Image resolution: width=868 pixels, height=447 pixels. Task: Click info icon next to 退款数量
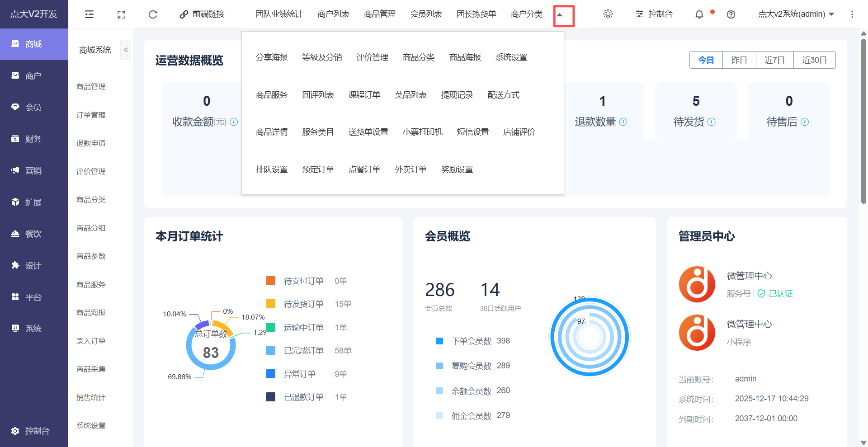point(623,122)
